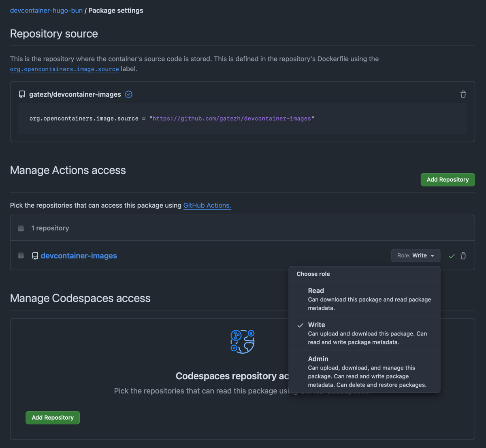Click Add Repository in Codespaces access
486x448 pixels.
pos(53,418)
